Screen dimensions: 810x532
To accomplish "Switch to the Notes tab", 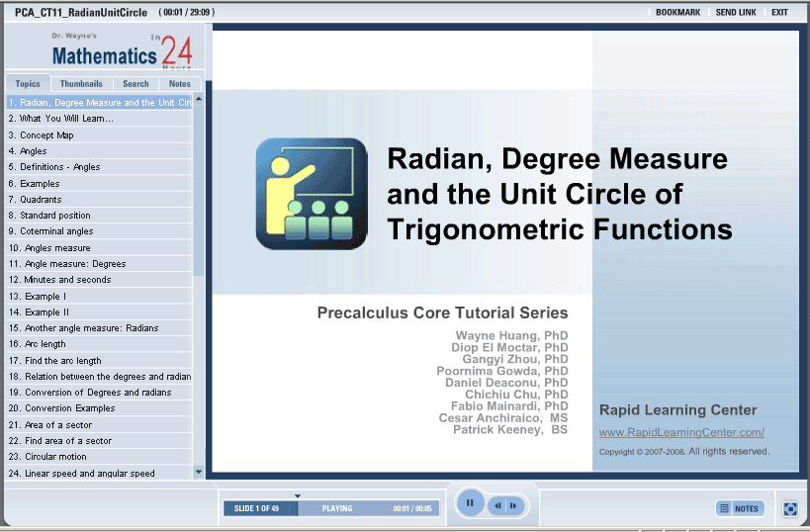I will pos(180,84).
